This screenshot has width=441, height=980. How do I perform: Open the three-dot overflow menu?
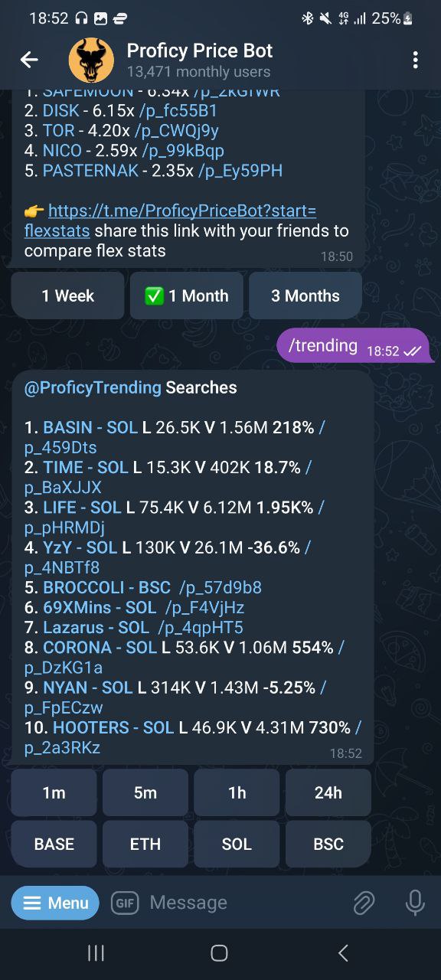415,60
